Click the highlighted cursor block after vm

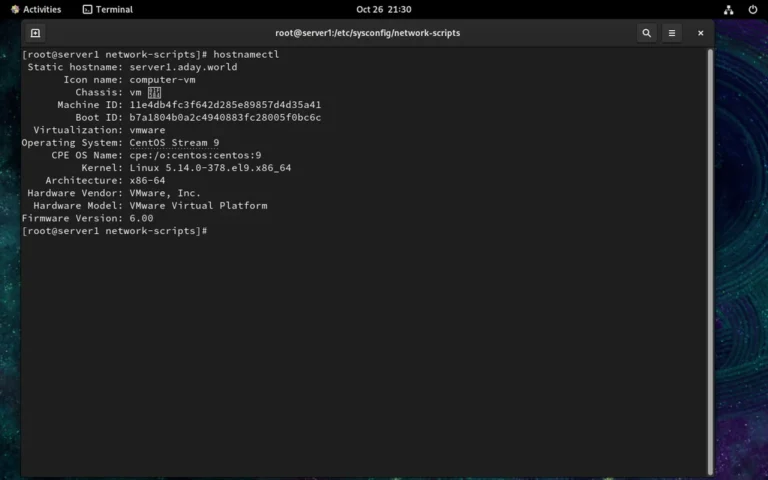[154, 92]
